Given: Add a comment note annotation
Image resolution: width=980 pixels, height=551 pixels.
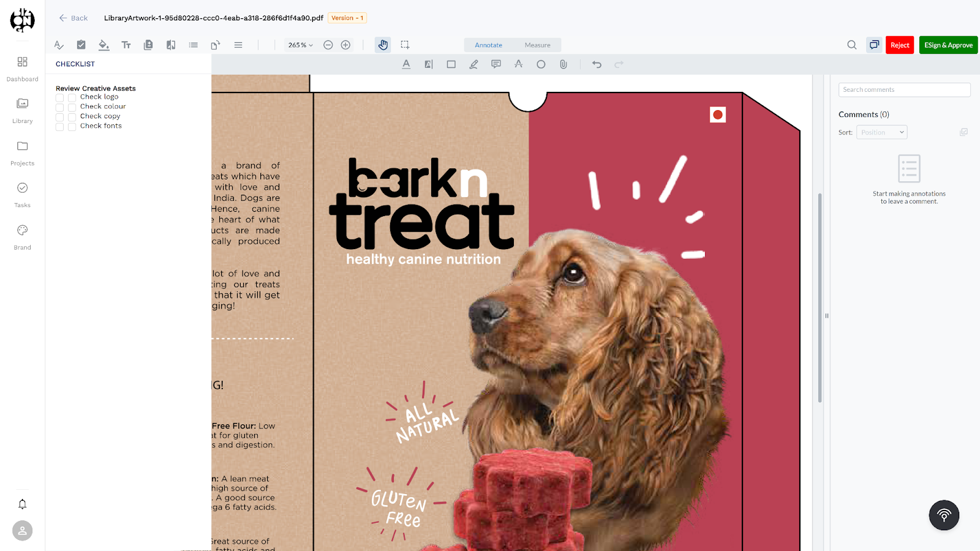Looking at the screenshot, I should tap(496, 64).
